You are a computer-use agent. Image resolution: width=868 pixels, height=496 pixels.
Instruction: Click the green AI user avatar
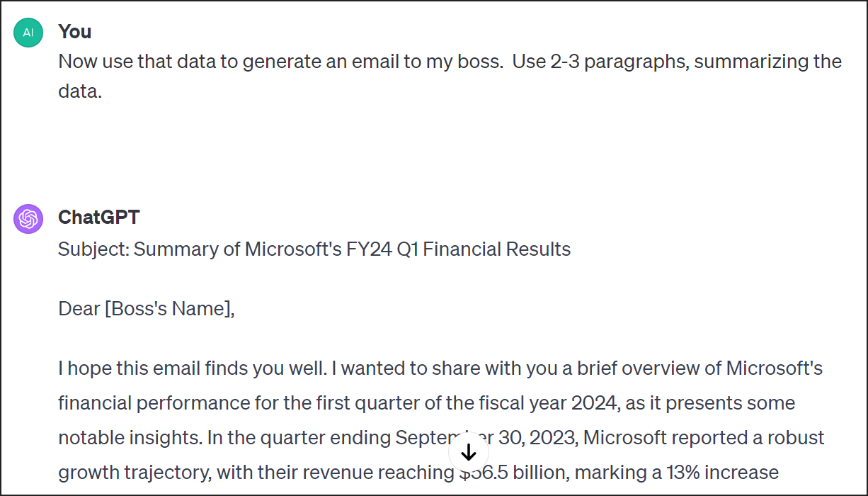[x=28, y=33]
